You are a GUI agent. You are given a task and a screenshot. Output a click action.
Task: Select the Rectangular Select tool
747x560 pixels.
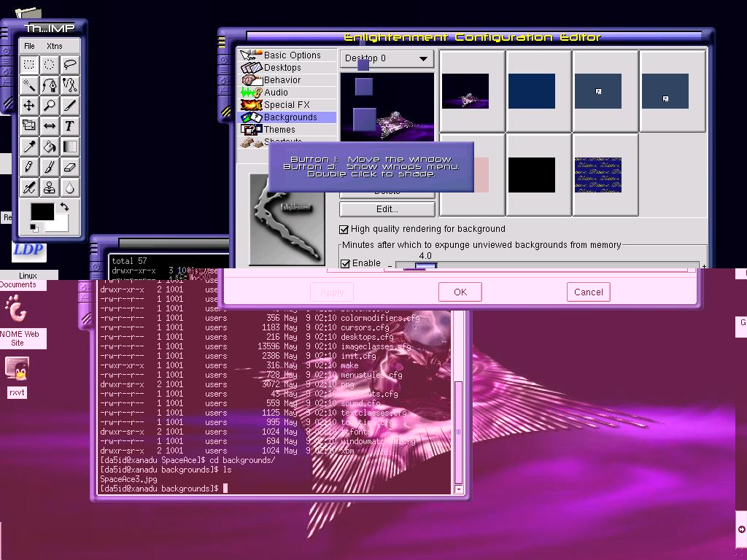28,64
